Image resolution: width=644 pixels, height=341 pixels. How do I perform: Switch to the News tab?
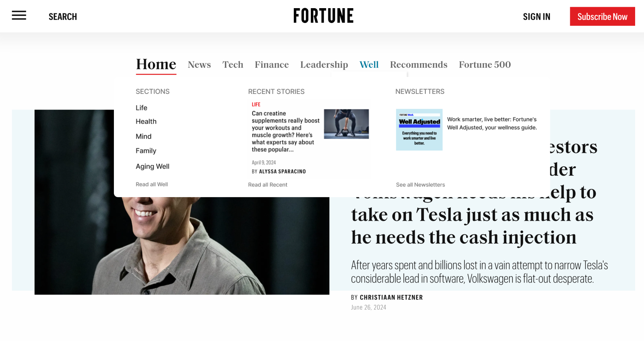coord(199,65)
